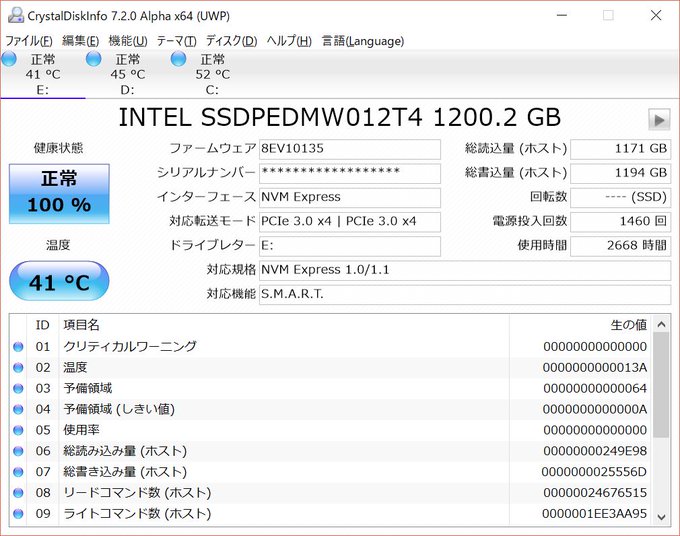
Task: Switch to the E: 41 °C disk tab
Action: (x=43, y=74)
